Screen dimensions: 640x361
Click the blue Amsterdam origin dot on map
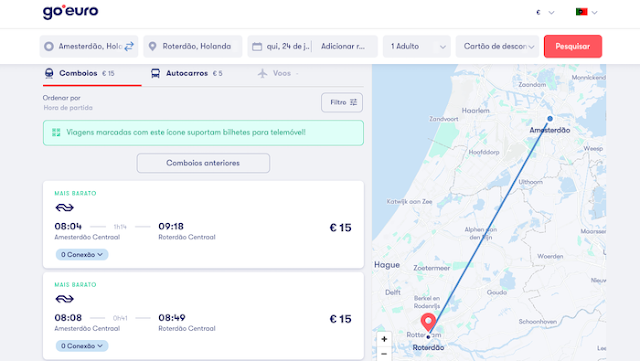(x=550, y=118)
